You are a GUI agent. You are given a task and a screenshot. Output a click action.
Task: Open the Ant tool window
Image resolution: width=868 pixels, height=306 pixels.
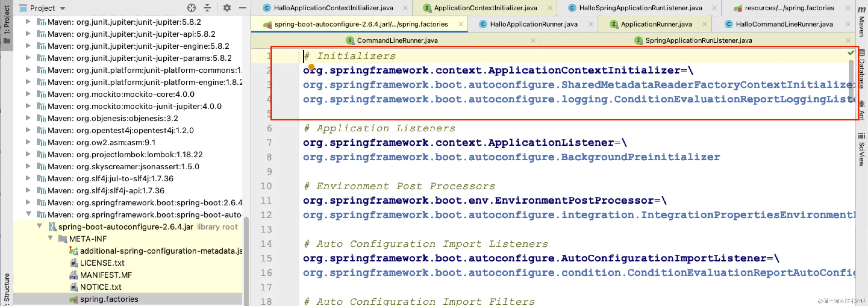click(x=862, y=110)
